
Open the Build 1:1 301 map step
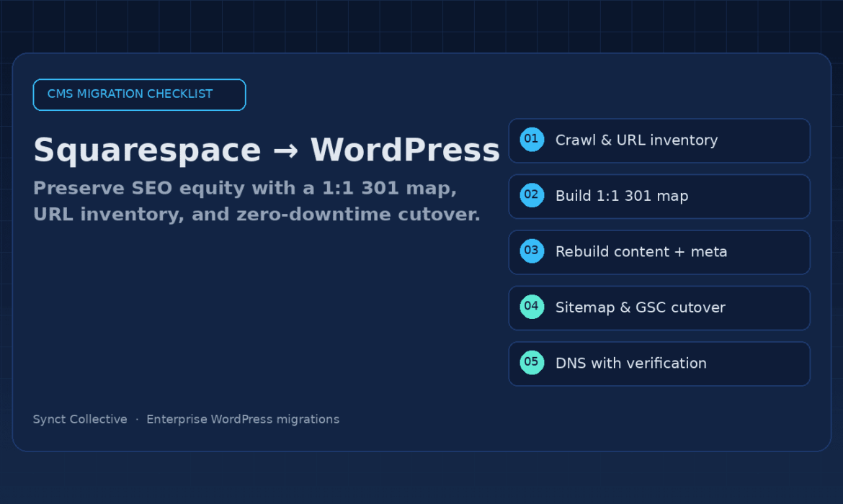pos(659,197)
